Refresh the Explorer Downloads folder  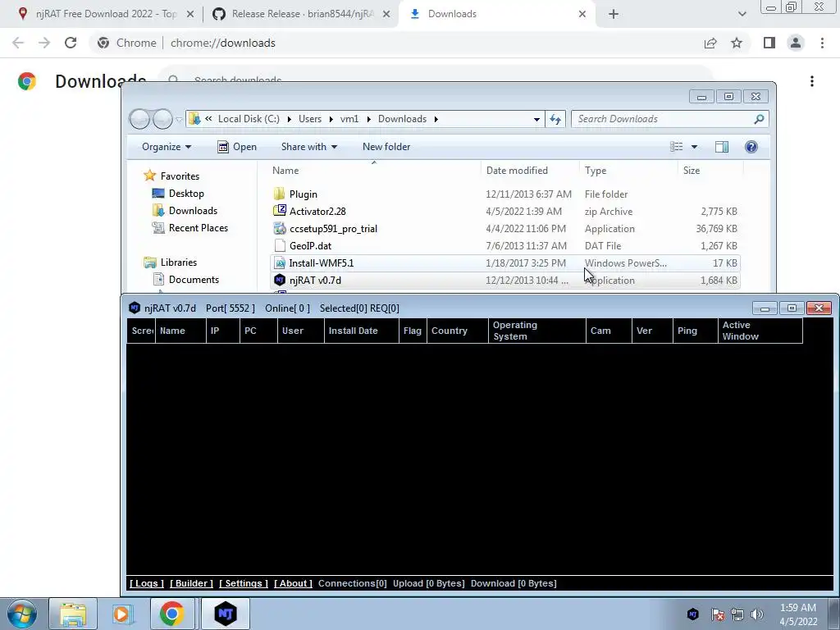(555, 119)
